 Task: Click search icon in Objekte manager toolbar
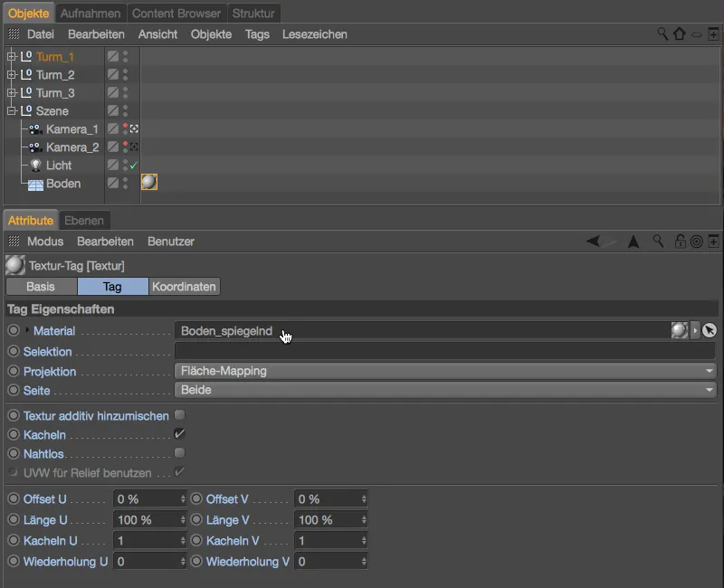[x=662, y=33]
